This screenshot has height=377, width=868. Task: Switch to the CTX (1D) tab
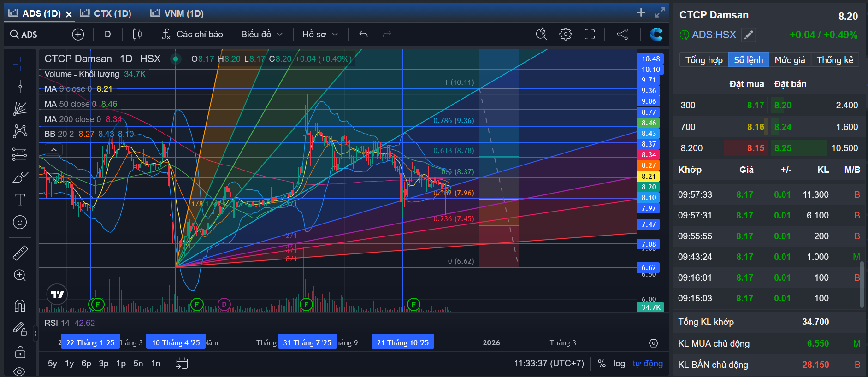pyautogui.click(x=106, y=13)
